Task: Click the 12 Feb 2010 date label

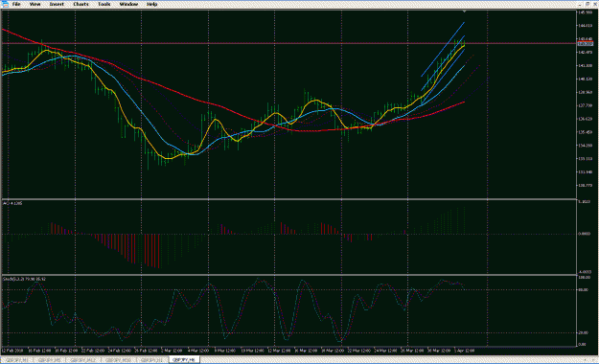Action: [12, 351]
